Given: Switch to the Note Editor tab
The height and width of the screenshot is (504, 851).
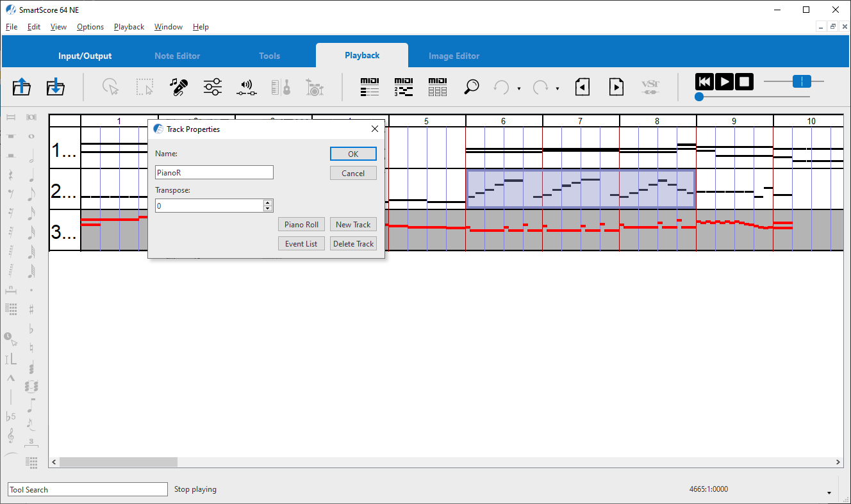Looking at the screenshot, I should [x=178, y=56].
